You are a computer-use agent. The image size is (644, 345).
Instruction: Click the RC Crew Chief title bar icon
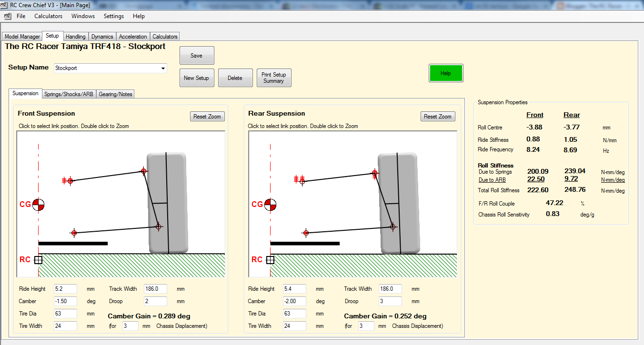[4, 5]
